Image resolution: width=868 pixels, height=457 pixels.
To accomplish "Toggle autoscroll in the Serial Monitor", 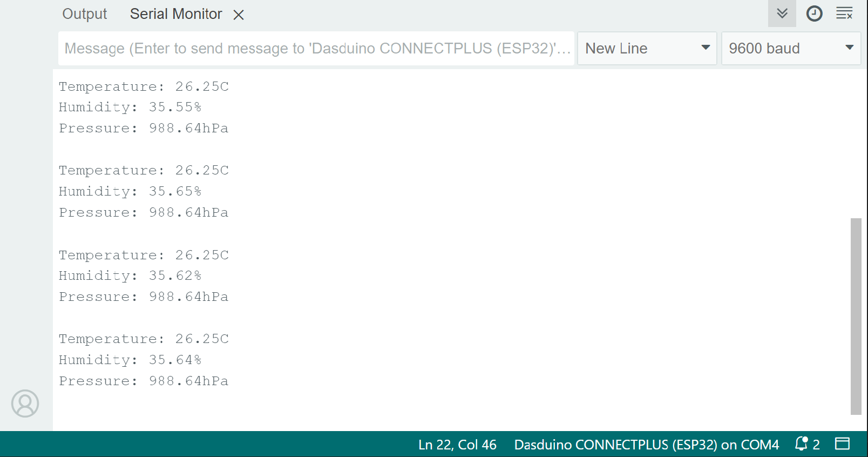I will (x=782, y=14).
